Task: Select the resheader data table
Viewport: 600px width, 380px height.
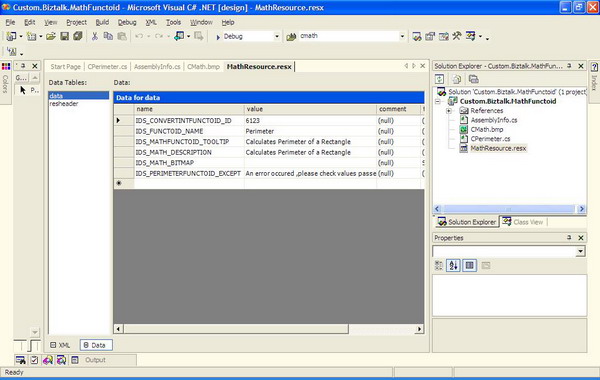Action: click(x=64, y=104)
